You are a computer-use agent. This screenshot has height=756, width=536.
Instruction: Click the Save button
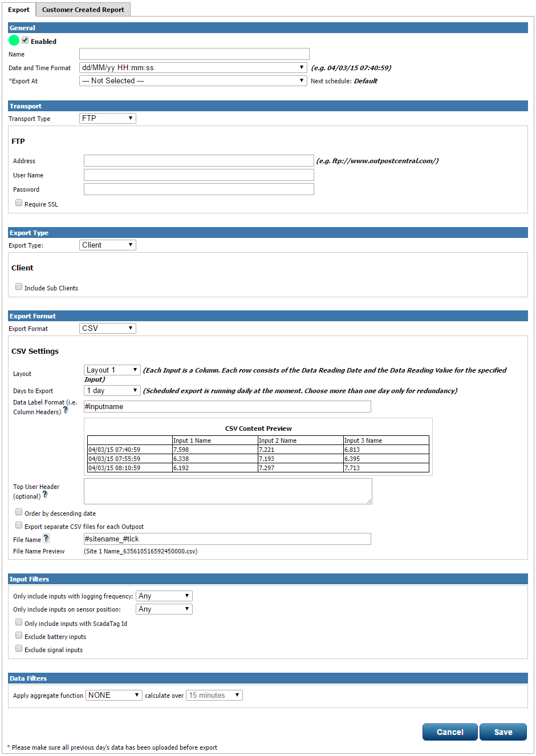[x=503, y=732]
